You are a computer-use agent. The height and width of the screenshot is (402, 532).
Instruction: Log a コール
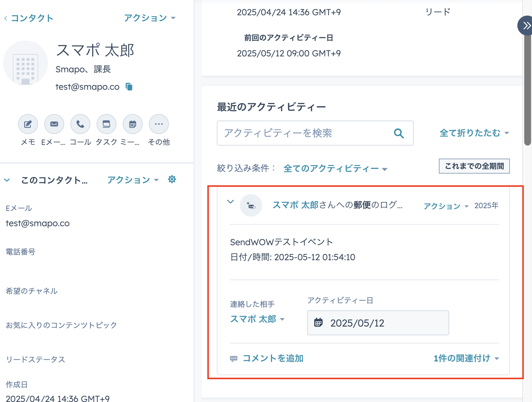coord(80,124)
